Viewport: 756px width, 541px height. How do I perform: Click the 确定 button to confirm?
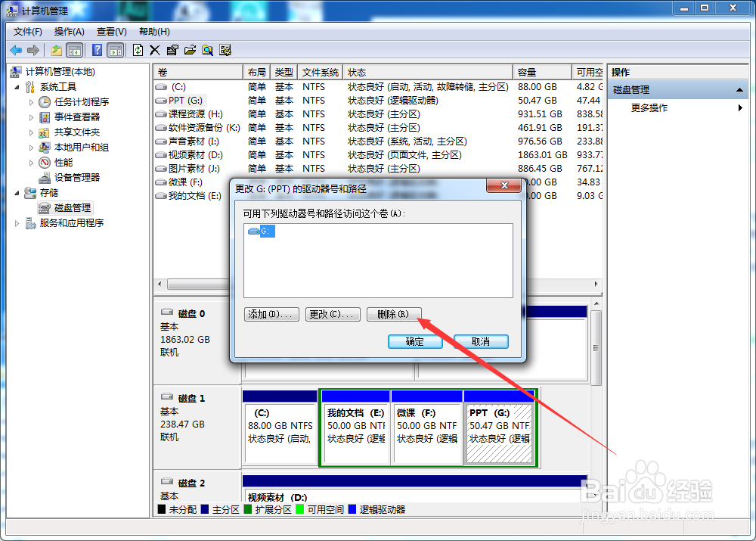pos(414,341)
